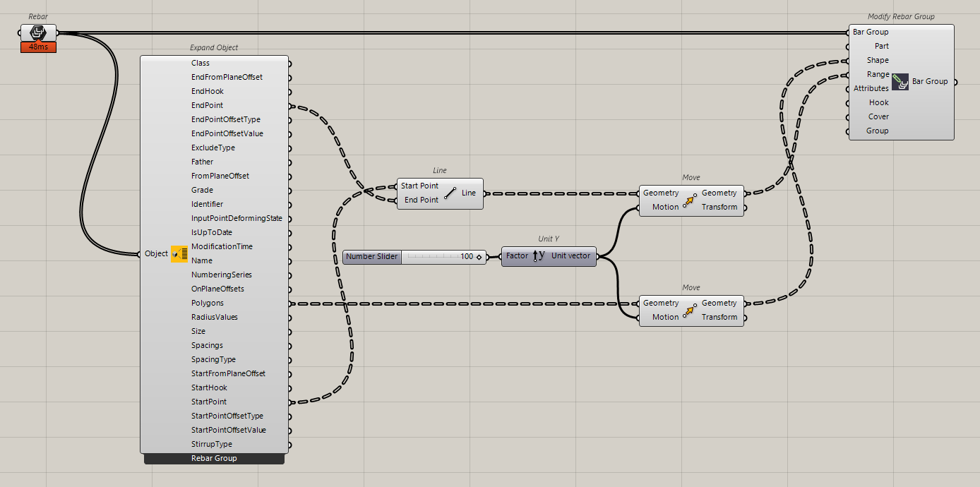Click the Factor input on Unit Y
Viewport: 980px width, 487px height.
click(x=517, y=255)
